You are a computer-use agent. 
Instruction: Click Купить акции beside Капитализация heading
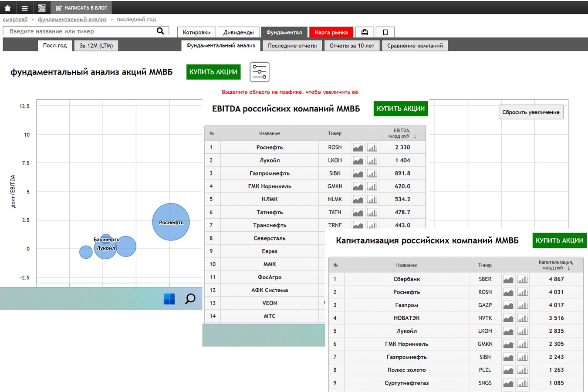click(x=559, y=240)
